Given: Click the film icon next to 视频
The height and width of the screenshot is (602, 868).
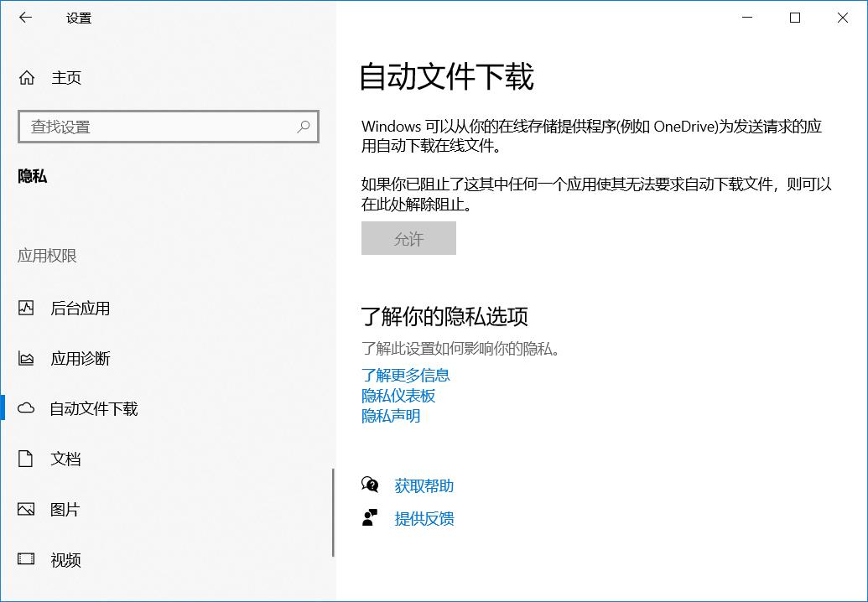Looking at the screenshot, I should pos(25,559).
